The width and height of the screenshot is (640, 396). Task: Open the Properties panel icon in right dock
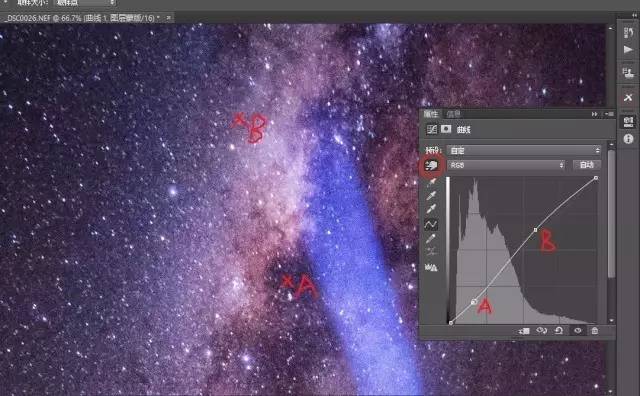click(x=628, y=121)
